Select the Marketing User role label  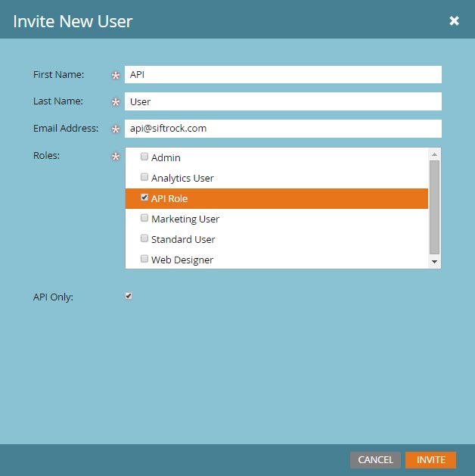point(185,219)
